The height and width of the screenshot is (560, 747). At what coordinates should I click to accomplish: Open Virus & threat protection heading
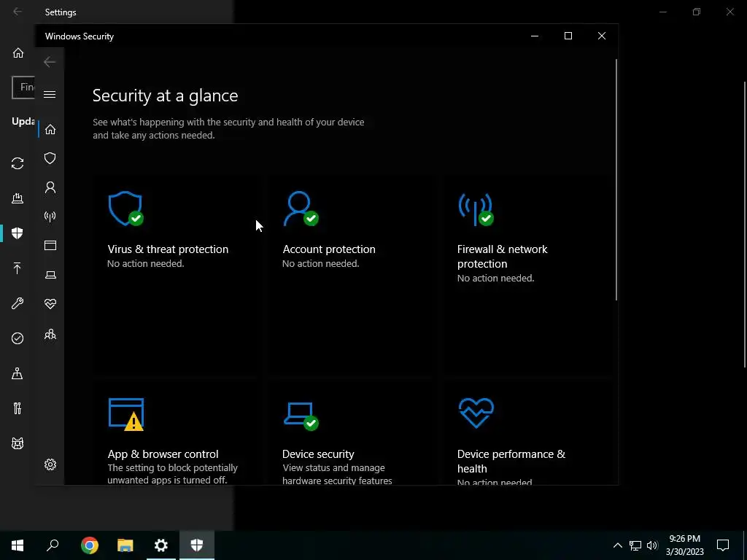(x=168, y=249)
